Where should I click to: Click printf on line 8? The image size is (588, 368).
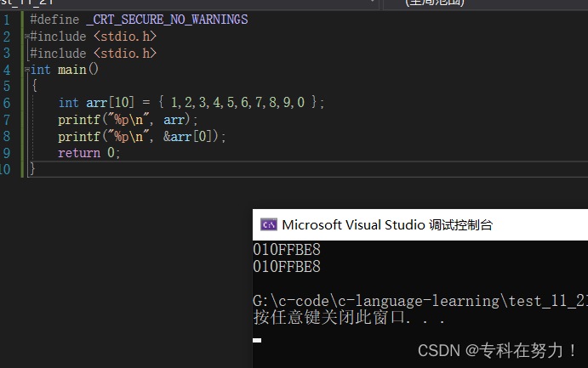tap(79, 137)
